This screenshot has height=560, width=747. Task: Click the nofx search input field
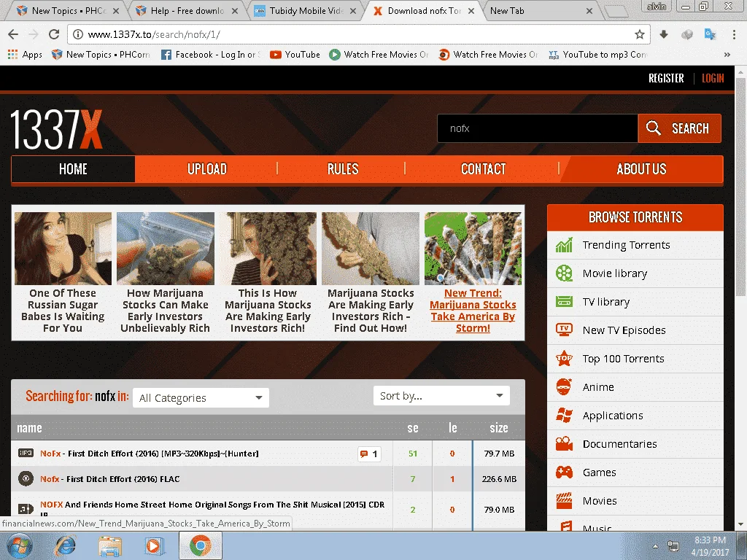pyautogui.click(x=538, y=128)
